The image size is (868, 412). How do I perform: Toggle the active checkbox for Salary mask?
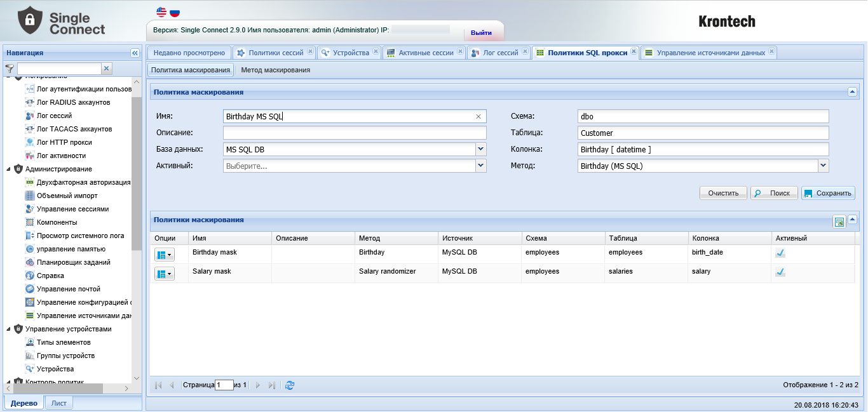point(780,272)
